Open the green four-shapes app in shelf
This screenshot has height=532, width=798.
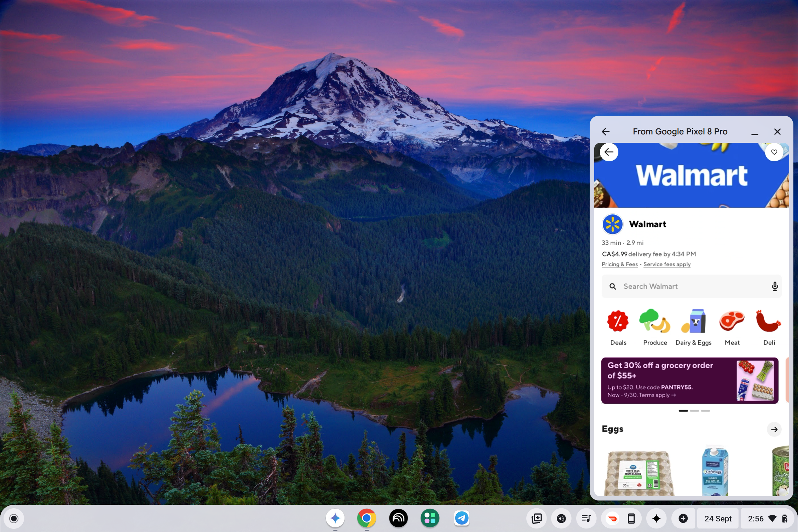430,518
